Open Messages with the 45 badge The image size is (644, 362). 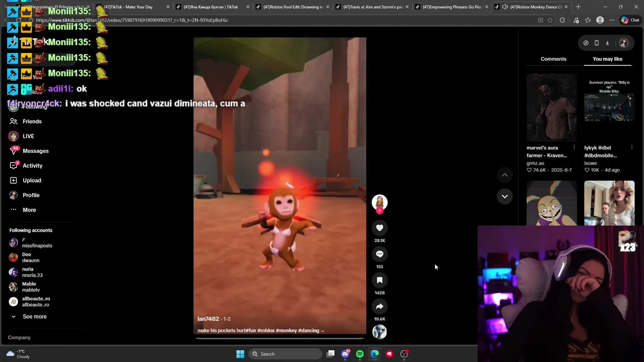tap(35, 151)
